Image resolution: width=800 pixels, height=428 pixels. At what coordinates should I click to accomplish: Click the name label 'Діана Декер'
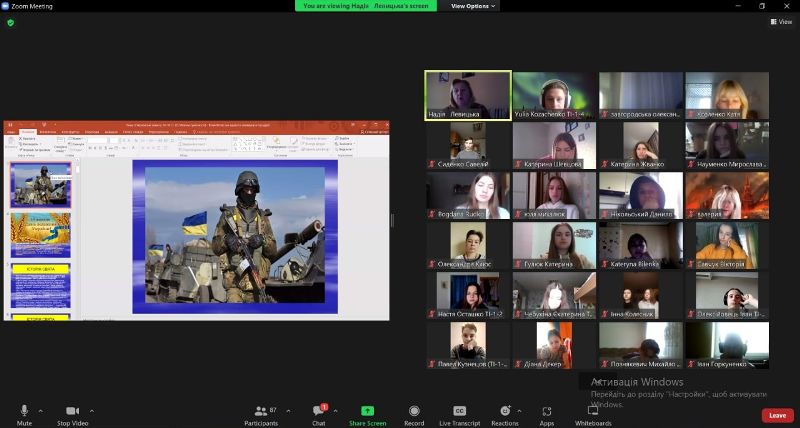(542, 364)
